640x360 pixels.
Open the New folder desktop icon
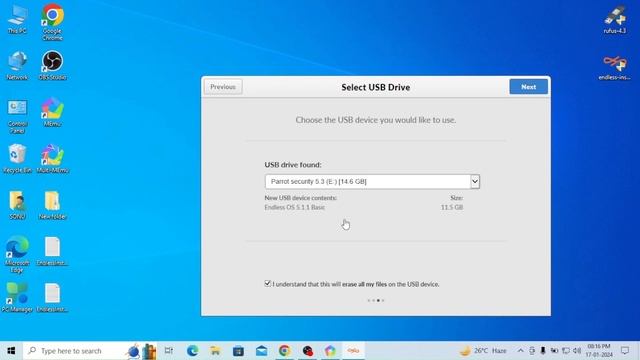coord(52,205)
